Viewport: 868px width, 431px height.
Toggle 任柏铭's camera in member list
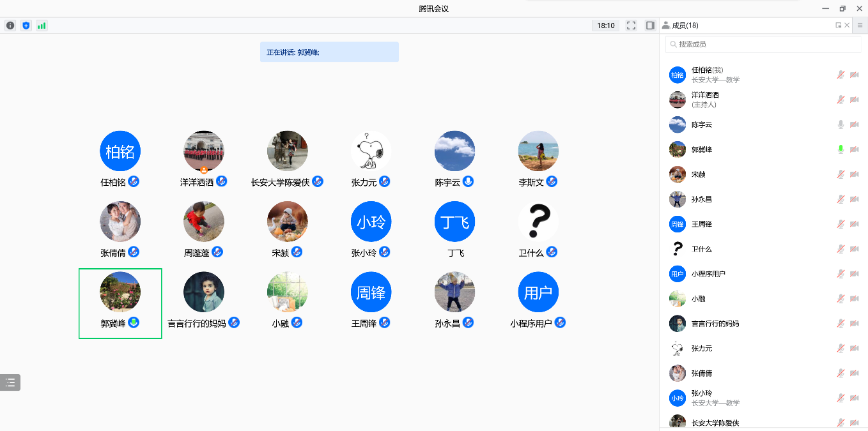854,75
